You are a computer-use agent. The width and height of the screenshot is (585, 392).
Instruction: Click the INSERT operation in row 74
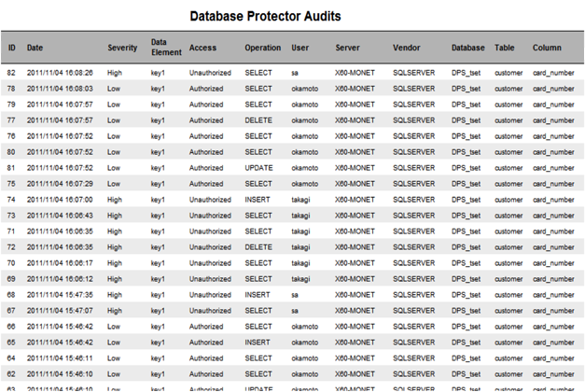click(257, 200)
